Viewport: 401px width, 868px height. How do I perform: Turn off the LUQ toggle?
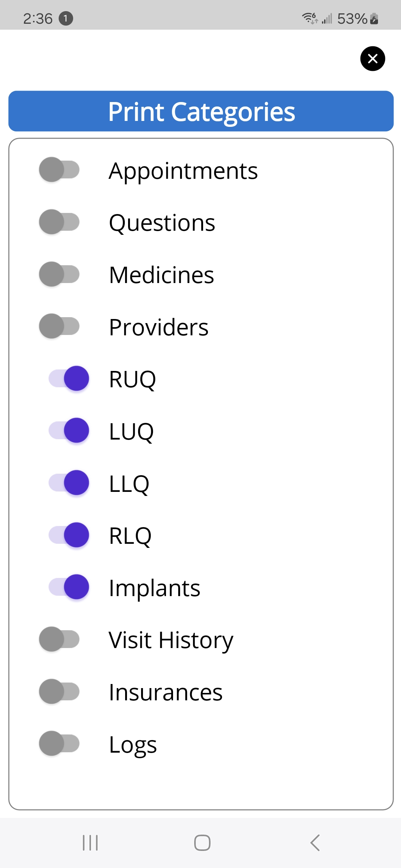pyautogui.click(x=69, y=430)
